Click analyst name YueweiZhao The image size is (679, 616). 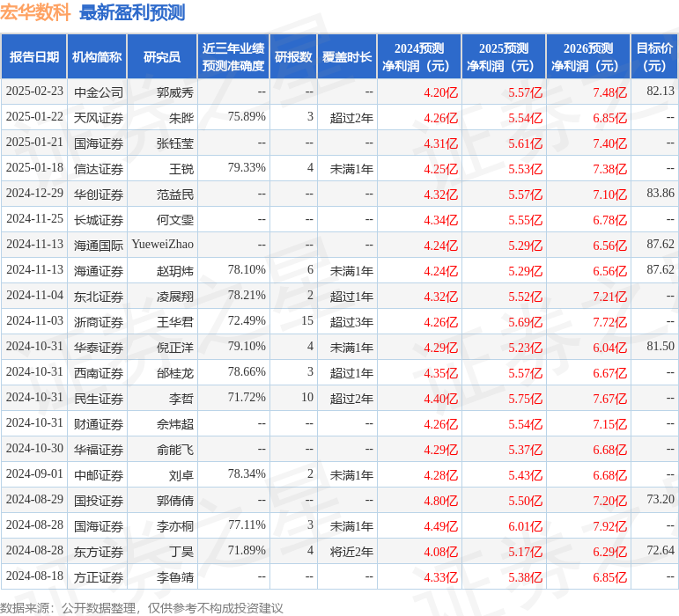click(x=162, y=245)
